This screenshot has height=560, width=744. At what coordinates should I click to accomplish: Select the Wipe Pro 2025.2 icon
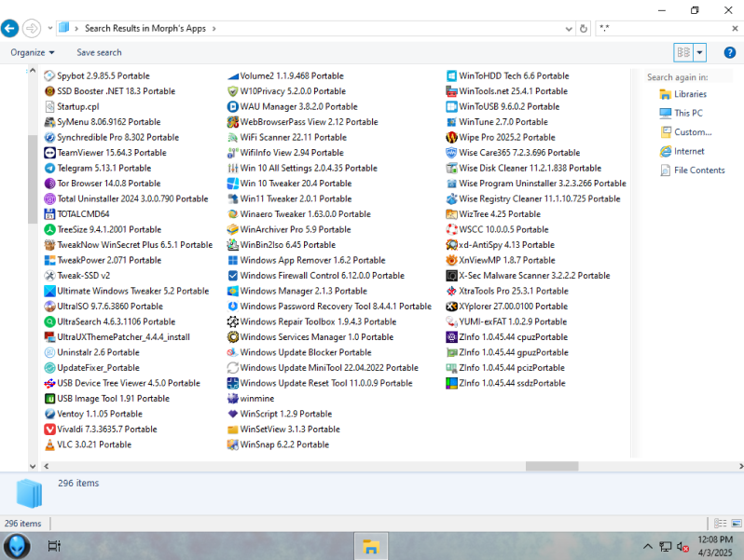451,138
